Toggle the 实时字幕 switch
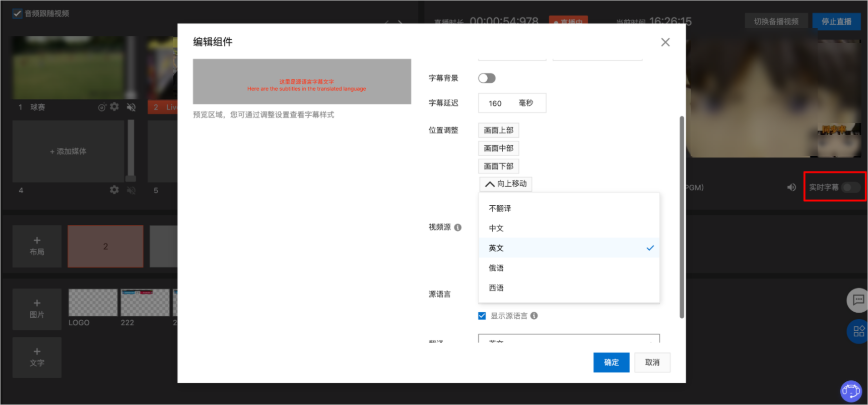Image resolution: width=868 pixels, height=405 pixels. (x=851, y=187)
